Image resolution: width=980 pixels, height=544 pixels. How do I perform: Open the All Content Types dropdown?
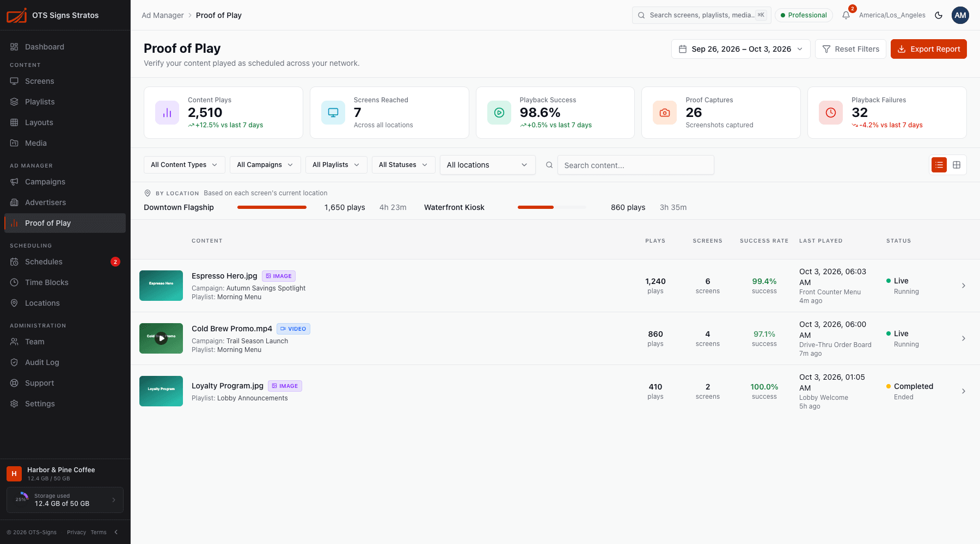pyautogui.click(x=185, y=165)
